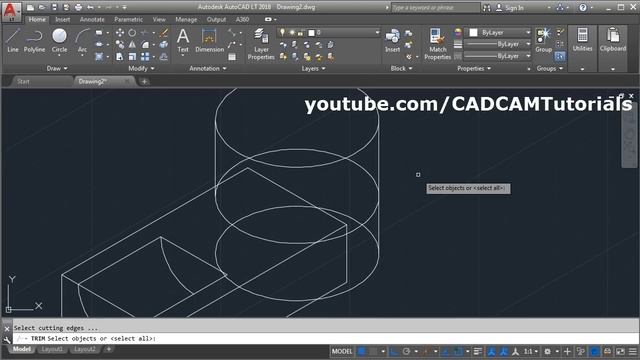Viewport: 640px width, 360px height.
Task: Open the Home ribbon tab
Action: pos(37,19)
